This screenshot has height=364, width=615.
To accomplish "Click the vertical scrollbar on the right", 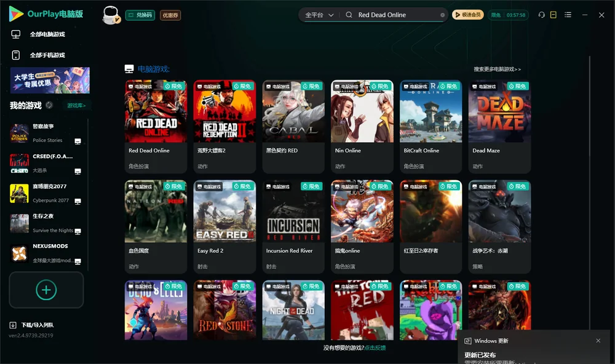I will (589, 192).
